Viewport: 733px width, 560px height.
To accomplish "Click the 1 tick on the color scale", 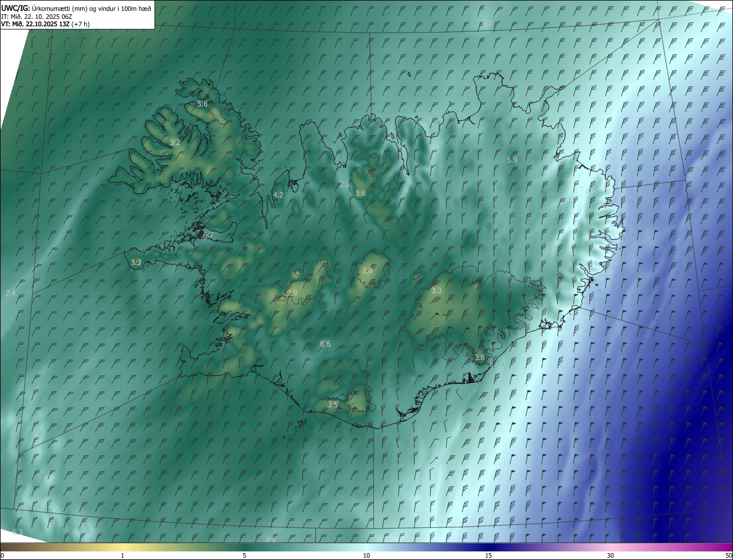I will point(123,555).
